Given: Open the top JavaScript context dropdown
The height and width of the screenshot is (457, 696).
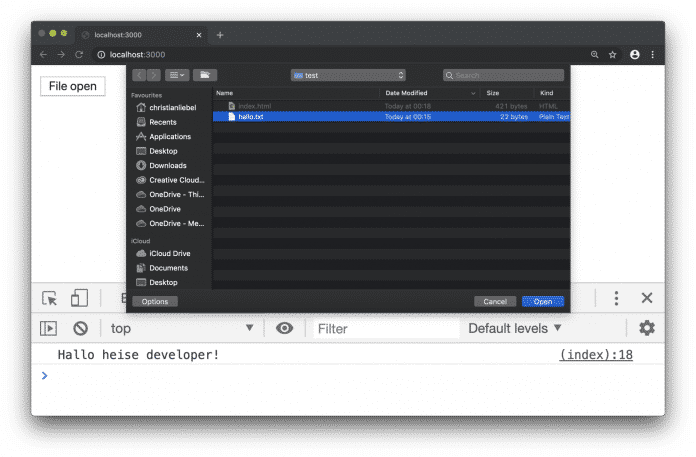Looking at the screenshot, I should pos(182,329).
